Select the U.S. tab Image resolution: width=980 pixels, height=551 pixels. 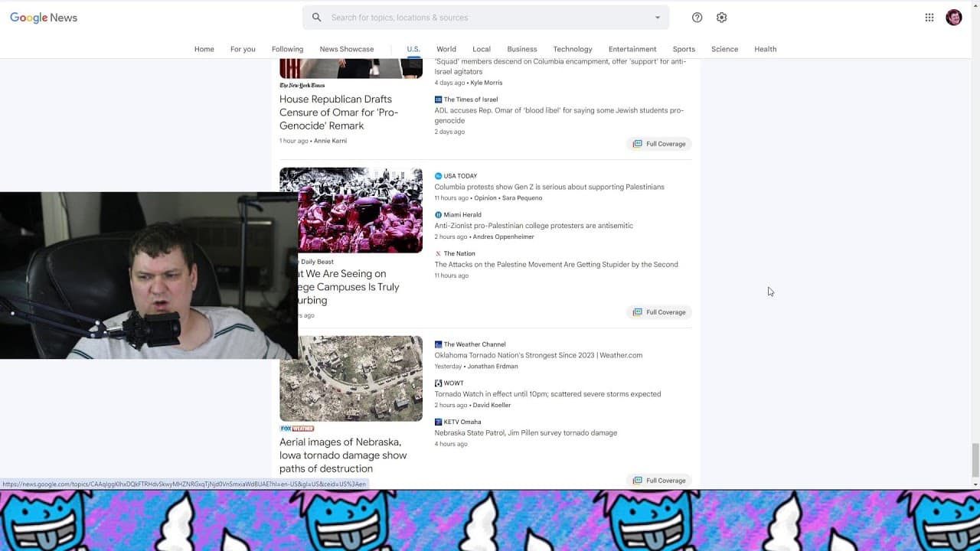pyautogui.click(x=413, y=49)
